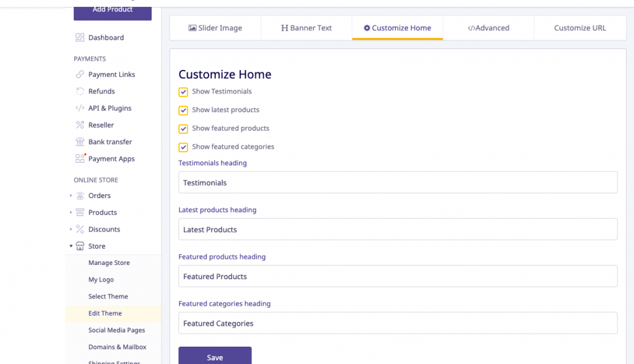Disable Show featured categories checkbox
The image size is (634, 364).
click(x=183, y=147)
